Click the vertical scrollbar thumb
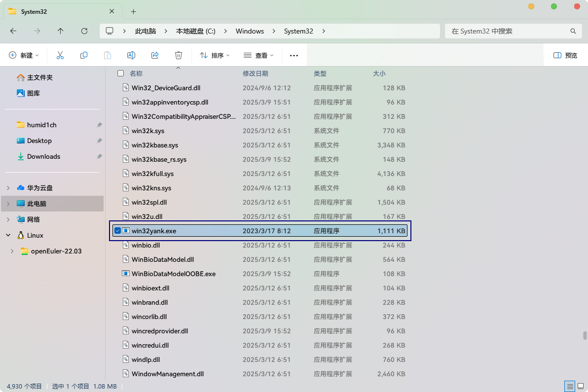588x392 pixels. [585, 335]
